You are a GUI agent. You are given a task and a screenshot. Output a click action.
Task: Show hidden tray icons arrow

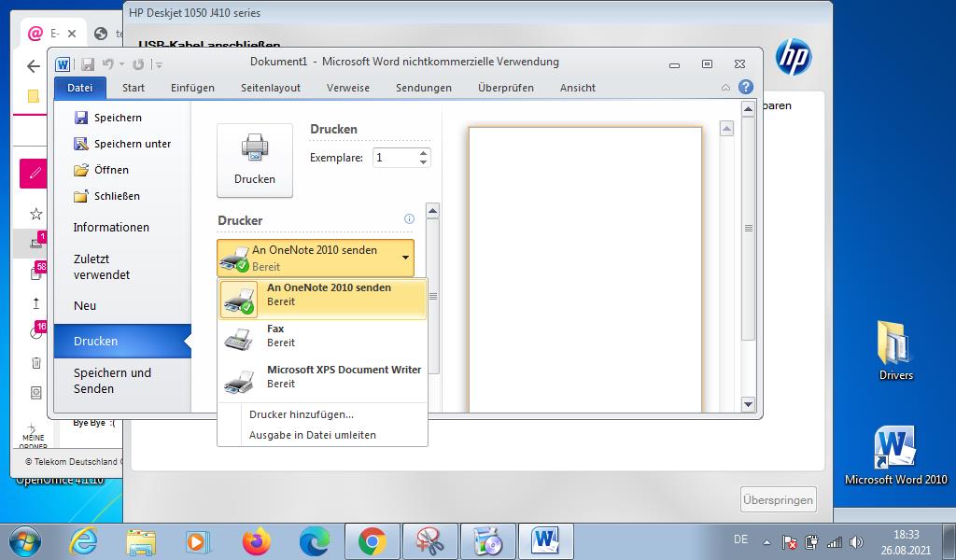point(767,541)
